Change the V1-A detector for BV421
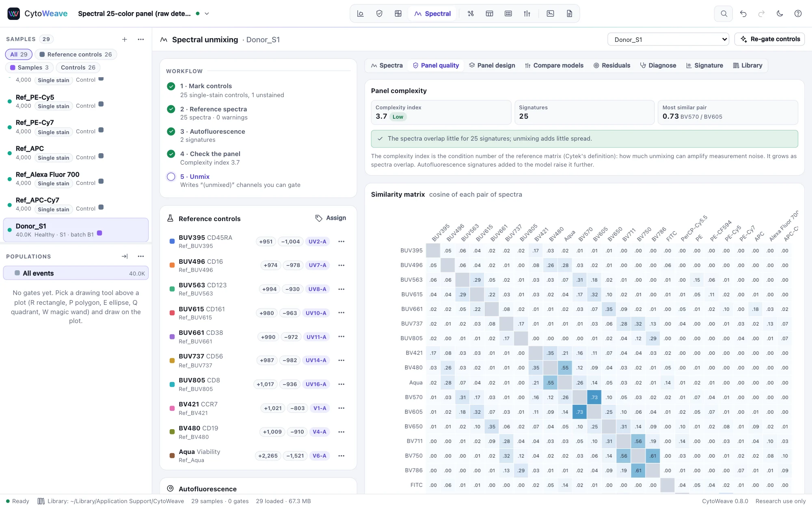Viewport: 812px width, 508px height. 320,408
